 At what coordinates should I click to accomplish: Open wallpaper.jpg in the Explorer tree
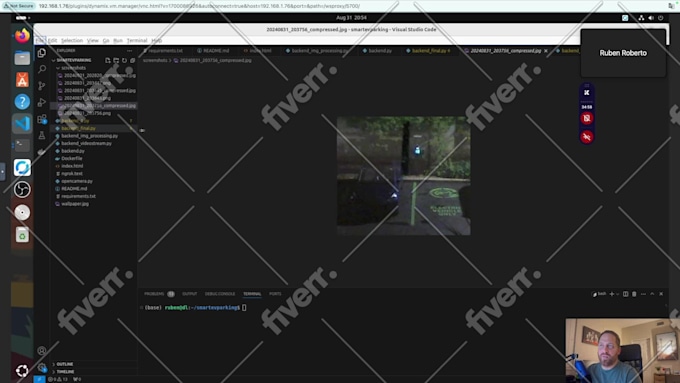[93, 204]
